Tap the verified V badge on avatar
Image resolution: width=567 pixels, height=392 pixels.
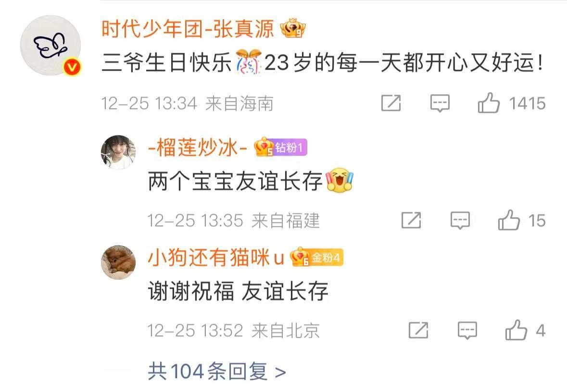click(72, 68)
